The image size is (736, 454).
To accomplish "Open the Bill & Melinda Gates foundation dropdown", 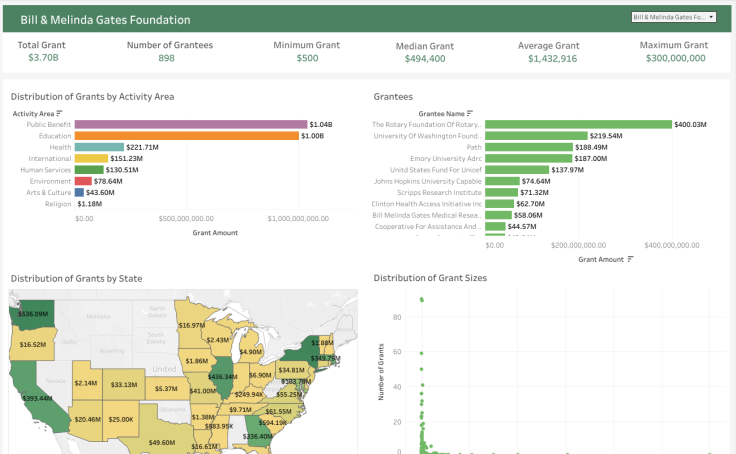I will coord(673,17).
